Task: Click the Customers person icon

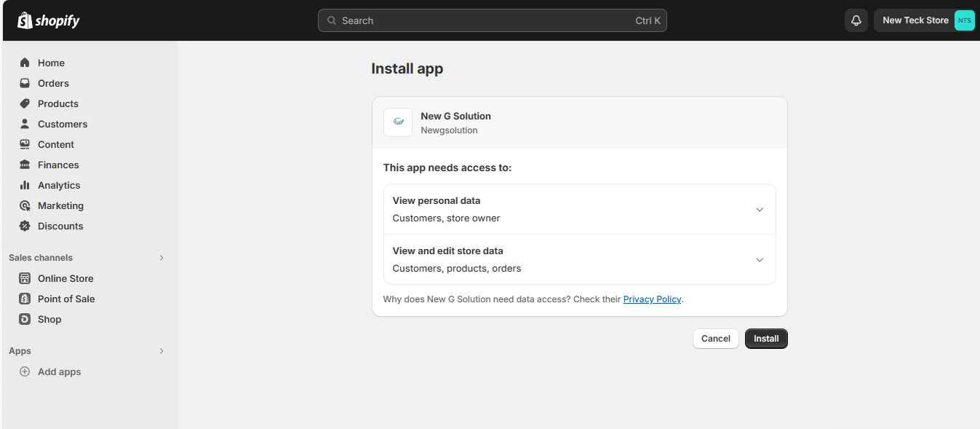Action: tap(25, 124)
